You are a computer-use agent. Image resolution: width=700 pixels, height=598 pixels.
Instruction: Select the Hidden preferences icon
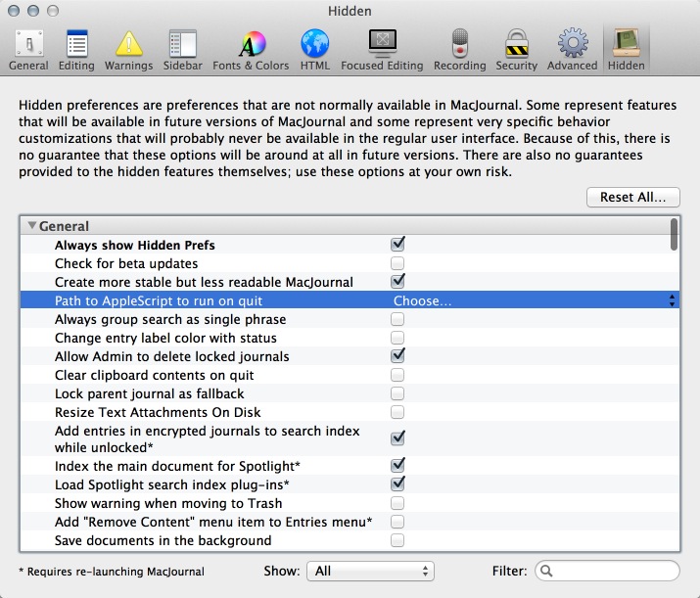click(x=627, y=50)
